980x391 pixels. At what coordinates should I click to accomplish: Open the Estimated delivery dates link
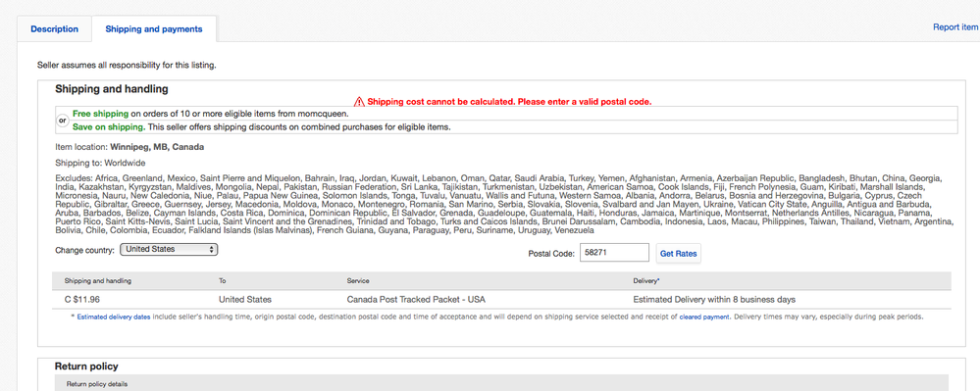(x=114, y=317)
